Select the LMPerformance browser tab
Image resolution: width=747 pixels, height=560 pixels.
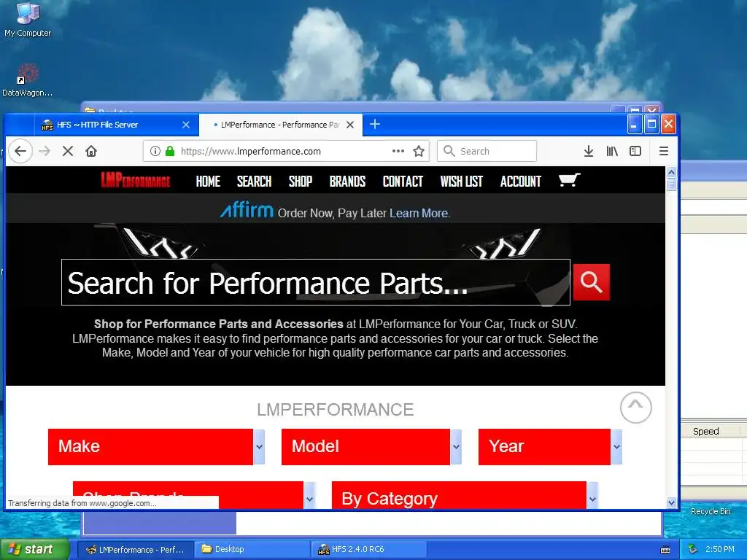tap(280, 125)
